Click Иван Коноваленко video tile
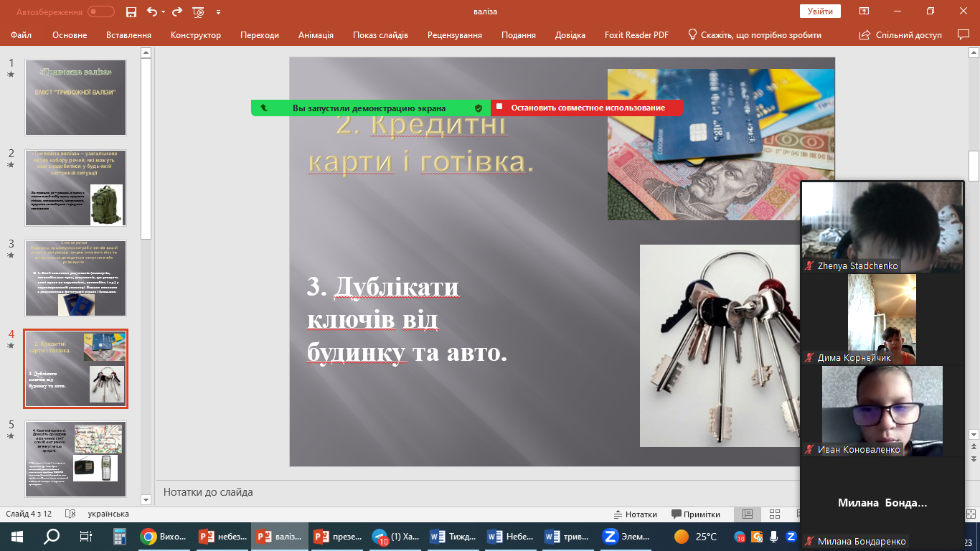Screen dimensions: 980x551 pyautogui.click(x=882, y=410)
